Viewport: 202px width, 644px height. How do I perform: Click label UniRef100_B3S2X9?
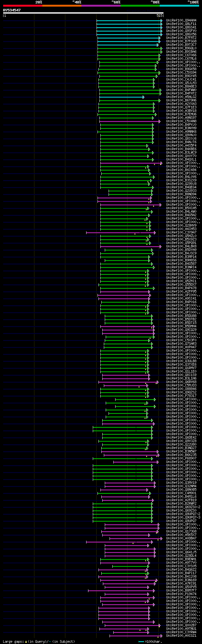[x=181, y=180]
